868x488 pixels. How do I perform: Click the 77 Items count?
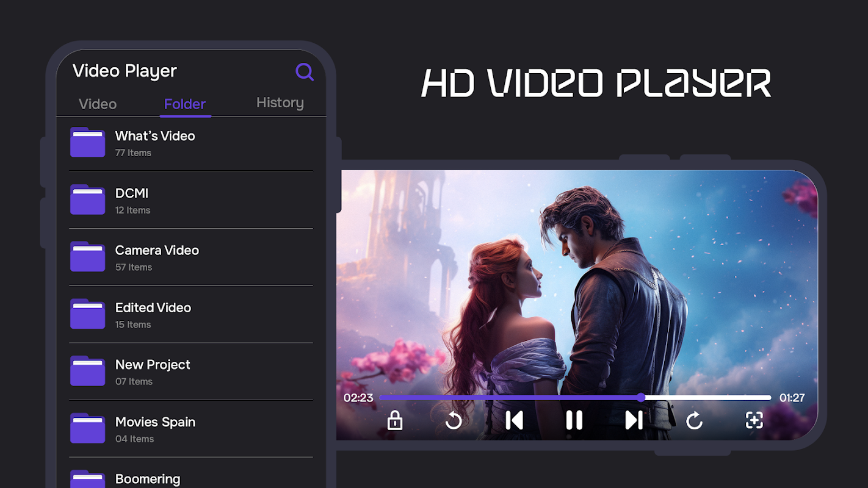click(133, 153)
